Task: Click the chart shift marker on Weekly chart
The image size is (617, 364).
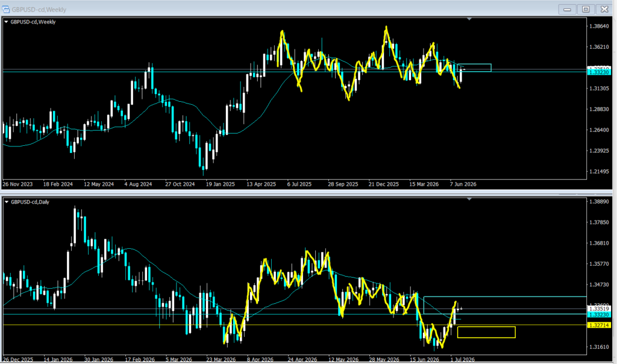Action: coord(469,19)
